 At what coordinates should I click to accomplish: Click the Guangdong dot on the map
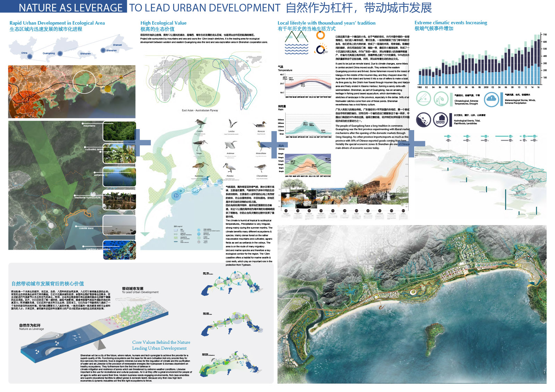tap(60, 53)
